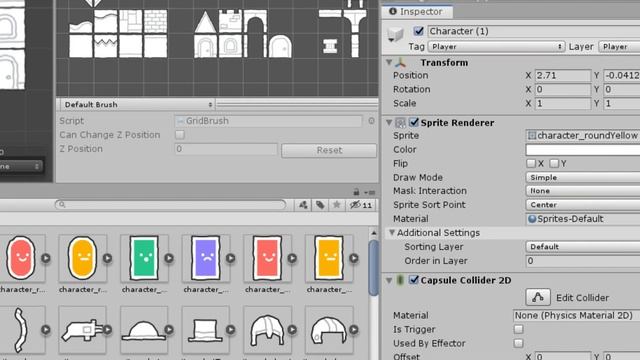Toggle the Is Trigger checkbox
Screen dimensions: 640x360
(x=518, y=329)
